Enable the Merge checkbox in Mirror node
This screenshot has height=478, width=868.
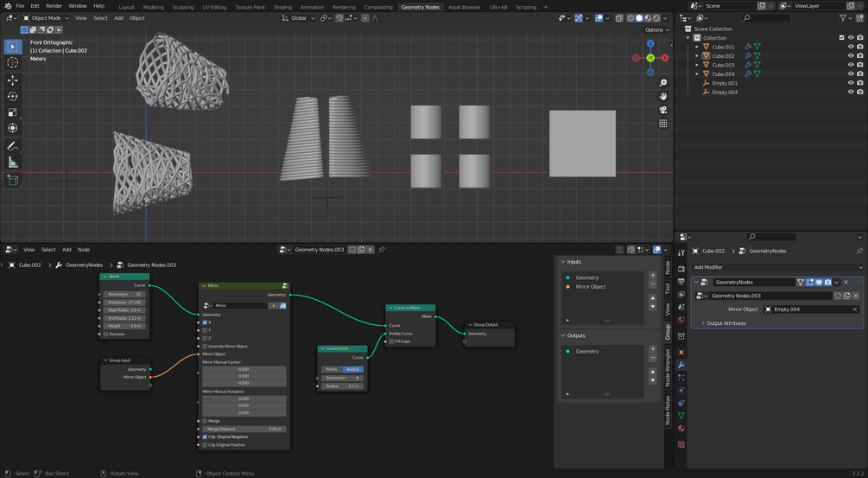point(205,421)
